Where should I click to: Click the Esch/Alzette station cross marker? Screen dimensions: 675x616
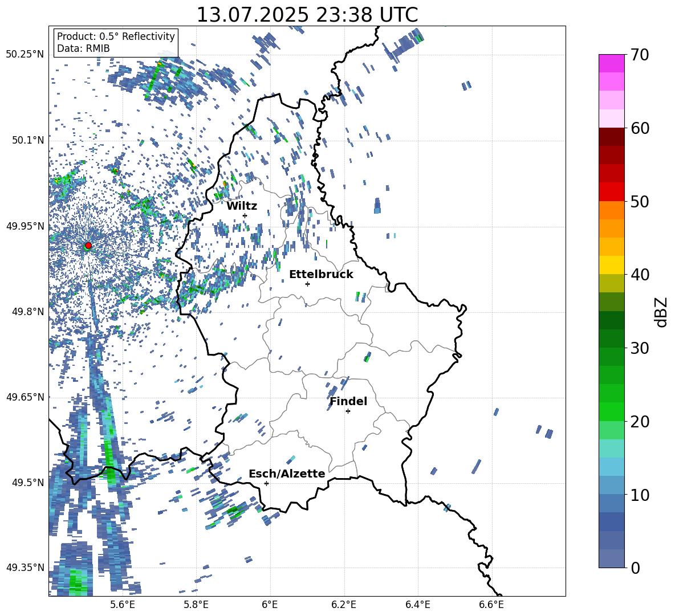(266, 483)
